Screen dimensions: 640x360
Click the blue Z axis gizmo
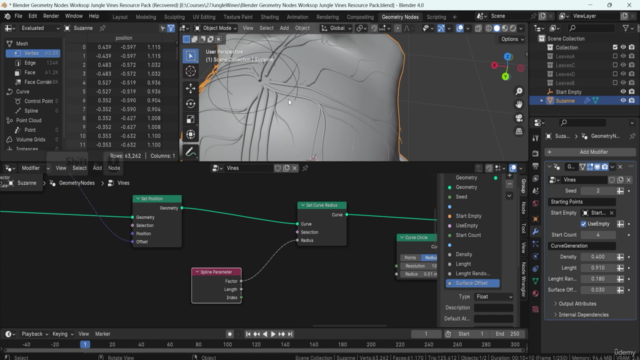coord(508,57)
